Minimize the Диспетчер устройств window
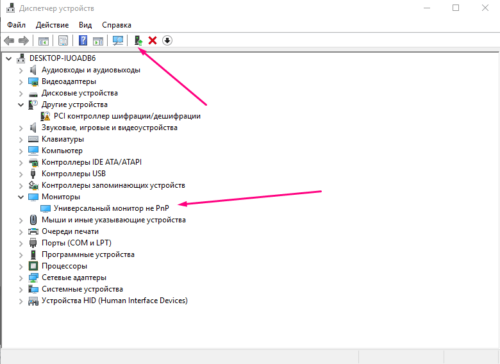 (427, 8)
